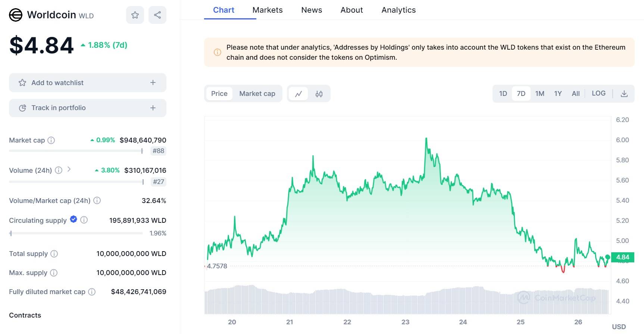Star Worldcoin as a favorite
Screen dimensions: 644x334
135,15
